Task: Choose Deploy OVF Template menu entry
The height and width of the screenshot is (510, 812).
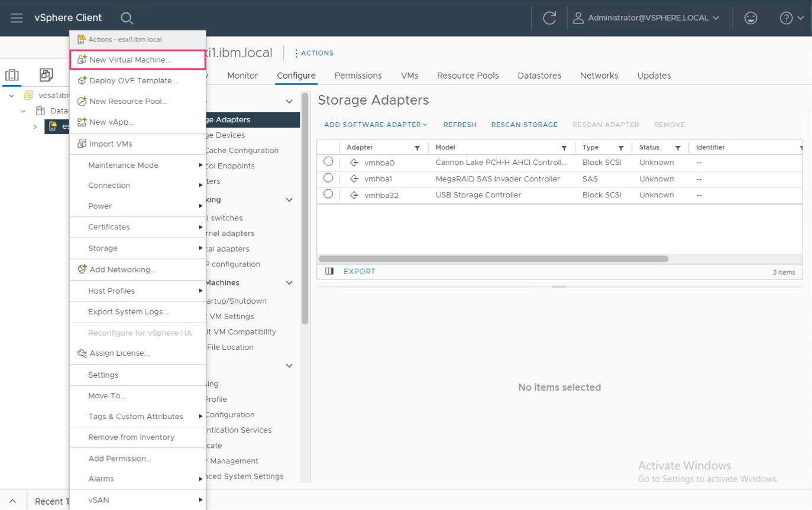Action: pyautogui.click(x=138, y=80)
